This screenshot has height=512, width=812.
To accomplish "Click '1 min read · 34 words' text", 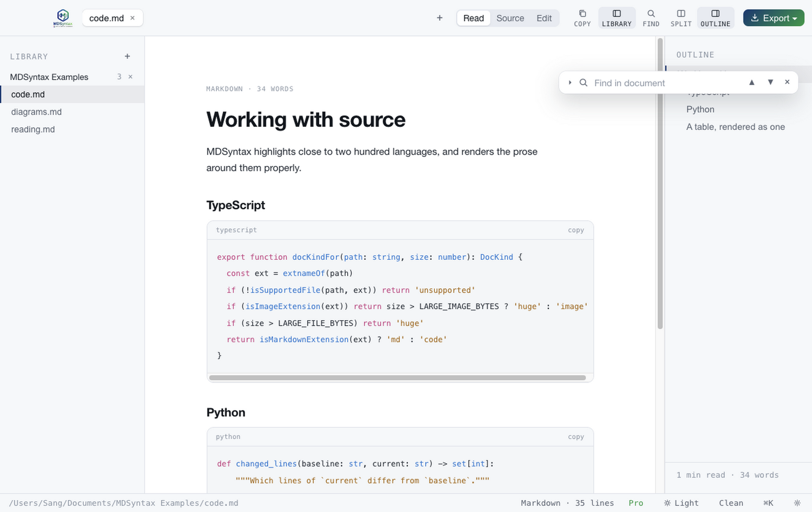I will 727,475.
